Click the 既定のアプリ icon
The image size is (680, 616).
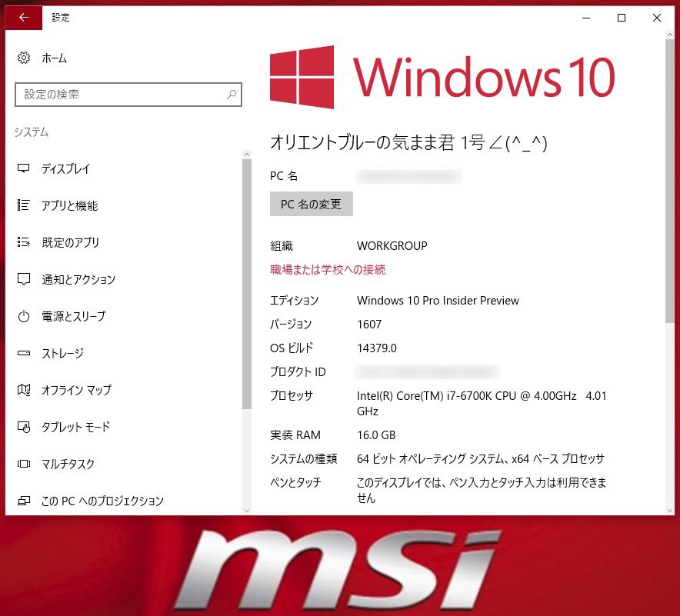[x=23, y=242]
